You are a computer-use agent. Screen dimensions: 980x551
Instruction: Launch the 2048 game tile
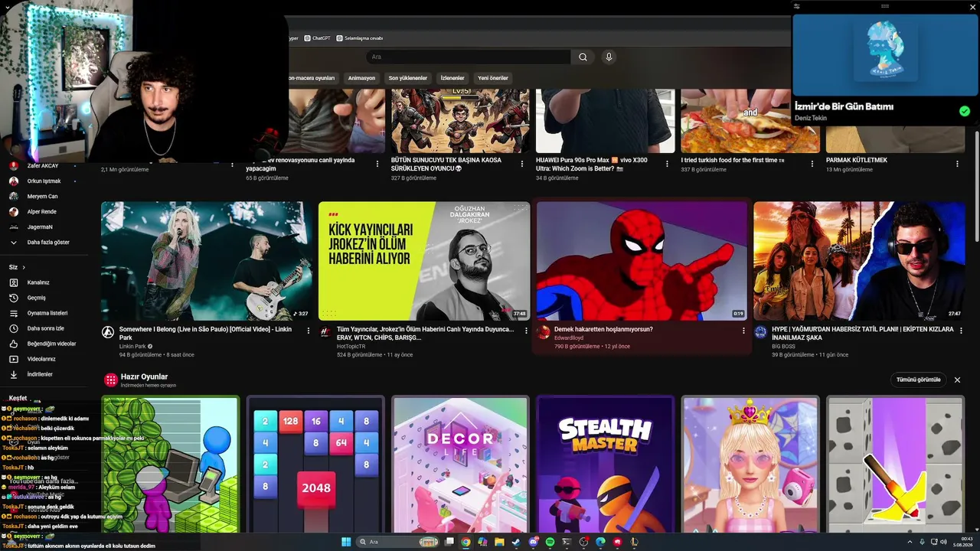click(315, 464)
